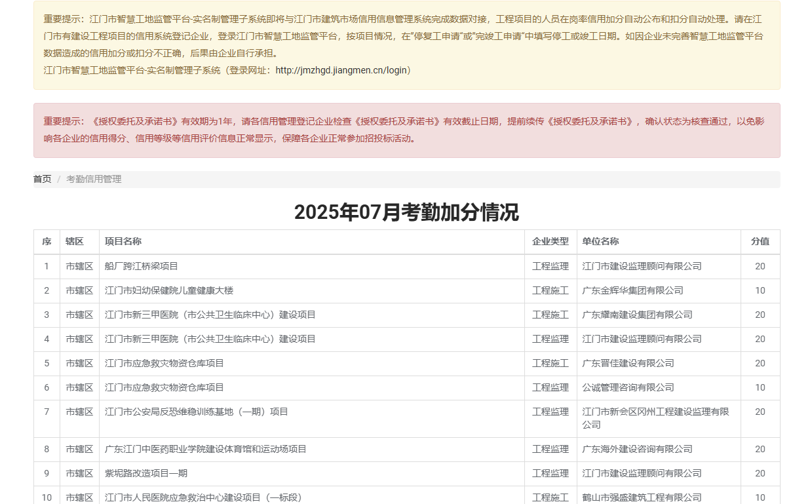Select the 江门市新会区冈州工程建设监理有限公司 cell

[x=659, y=418]
